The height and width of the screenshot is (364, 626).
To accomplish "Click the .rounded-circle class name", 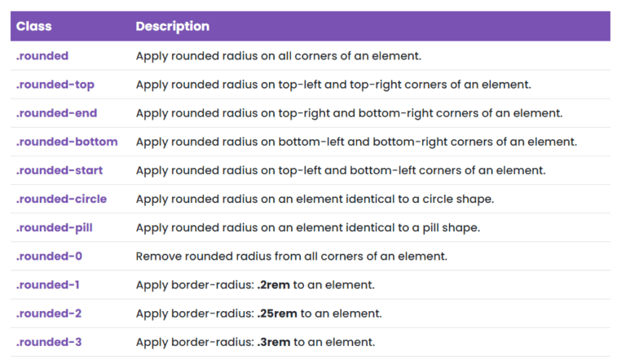I will pyautogui.click(x=61, y=199).
